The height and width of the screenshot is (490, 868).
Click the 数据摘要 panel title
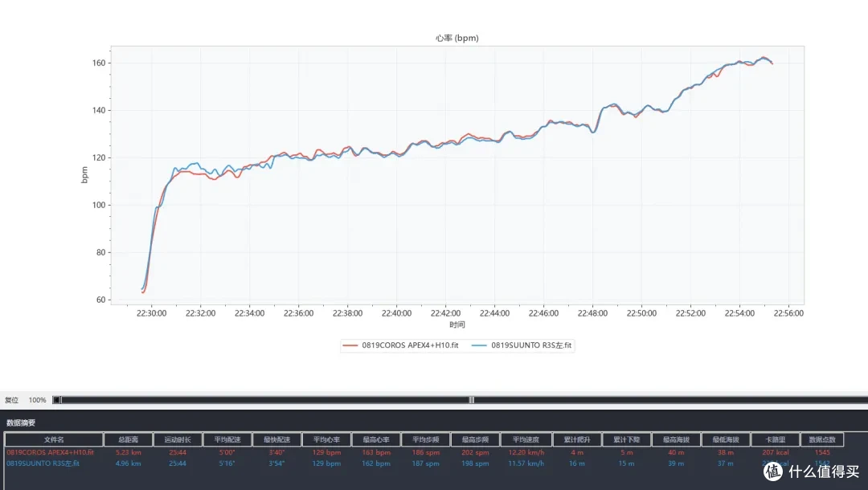[x=21, y=423]
